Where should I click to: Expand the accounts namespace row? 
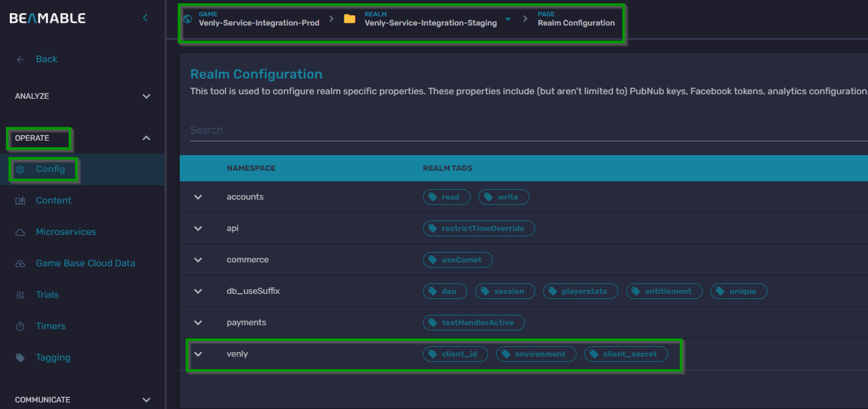198,197
